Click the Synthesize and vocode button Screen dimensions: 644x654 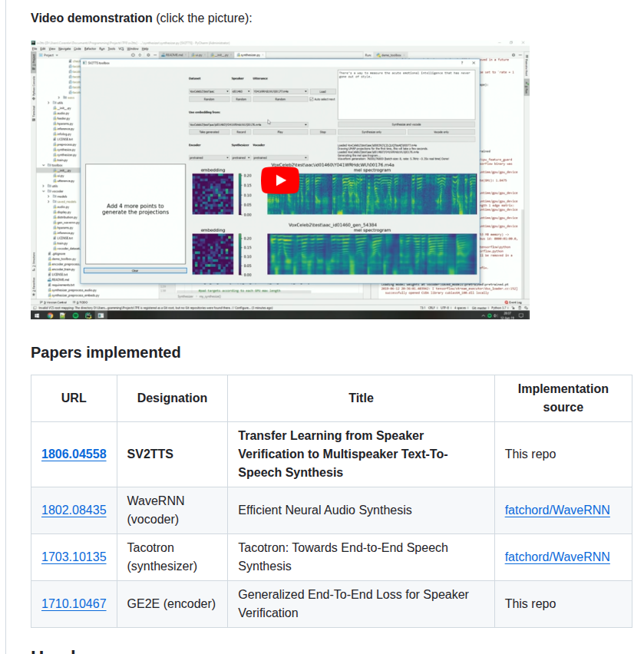coord(407,124)
